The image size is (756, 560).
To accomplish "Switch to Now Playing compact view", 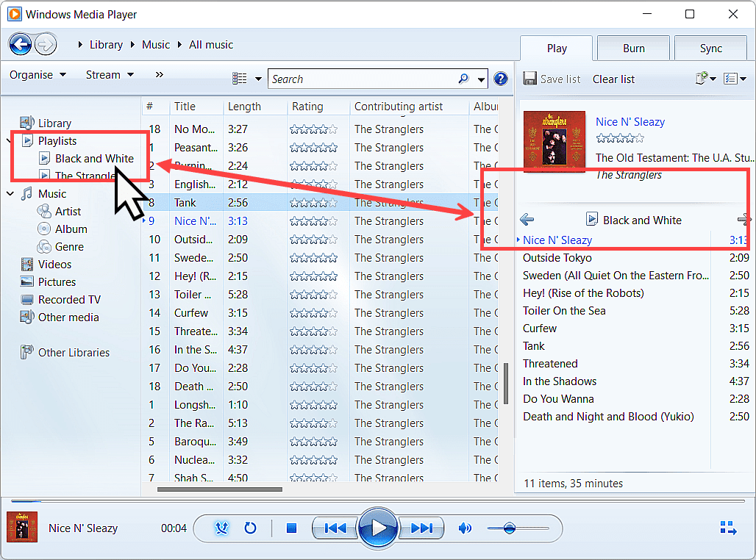I will pyautogui.click(x=728, y=528).
